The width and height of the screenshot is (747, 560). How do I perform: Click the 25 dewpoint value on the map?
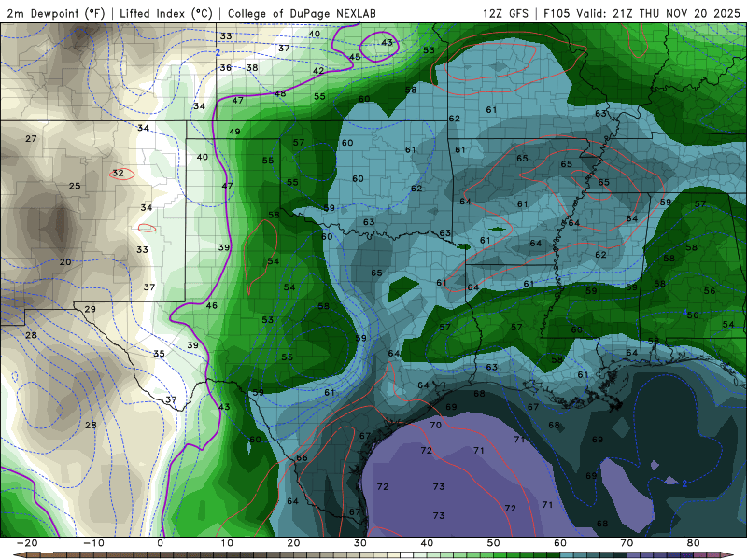pyautogui.click(x=75, y=186)
